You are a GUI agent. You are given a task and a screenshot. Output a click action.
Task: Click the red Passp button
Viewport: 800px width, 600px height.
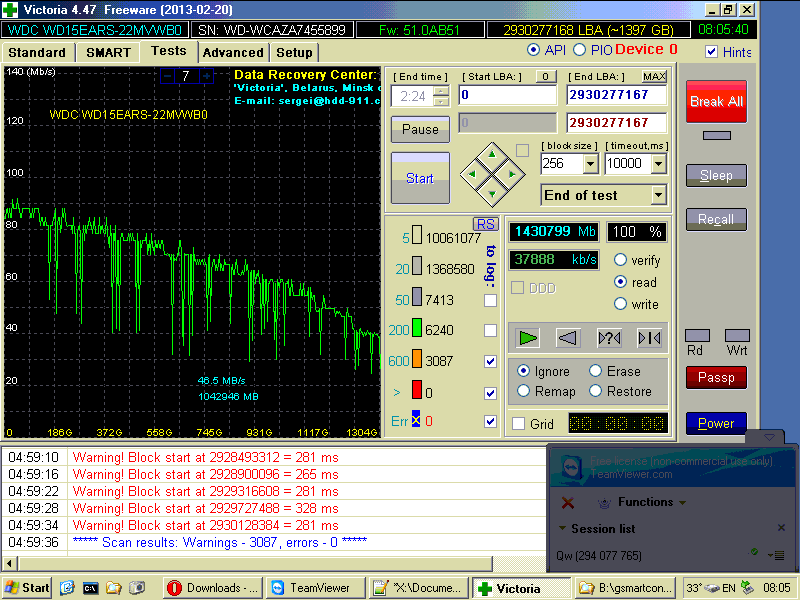(716, 378)
